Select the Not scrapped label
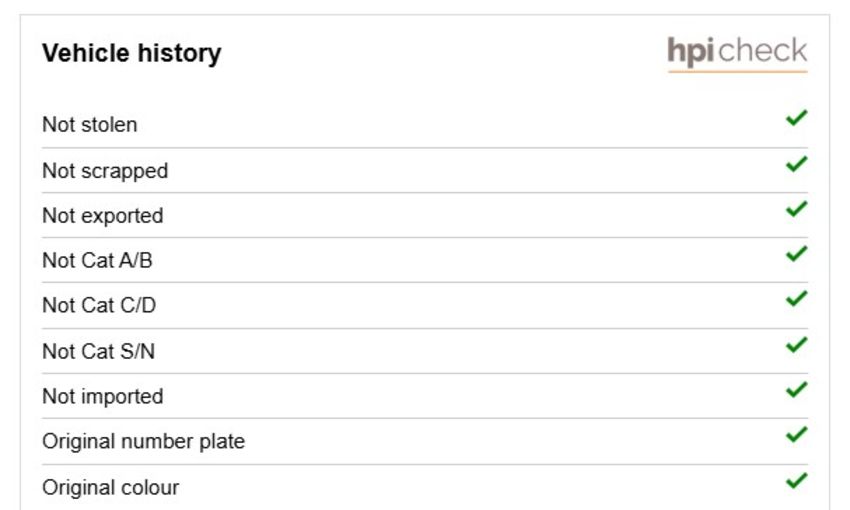850x510 pixels. click(x=105, y=171)
